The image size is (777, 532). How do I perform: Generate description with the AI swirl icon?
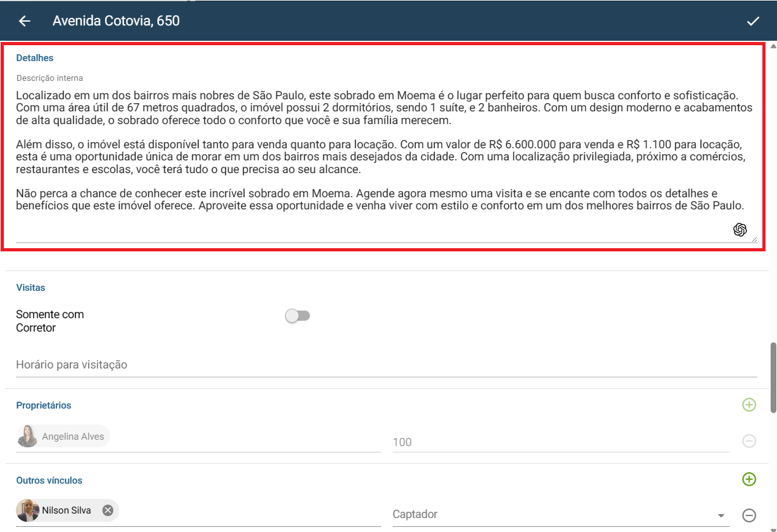coord(739,230)
